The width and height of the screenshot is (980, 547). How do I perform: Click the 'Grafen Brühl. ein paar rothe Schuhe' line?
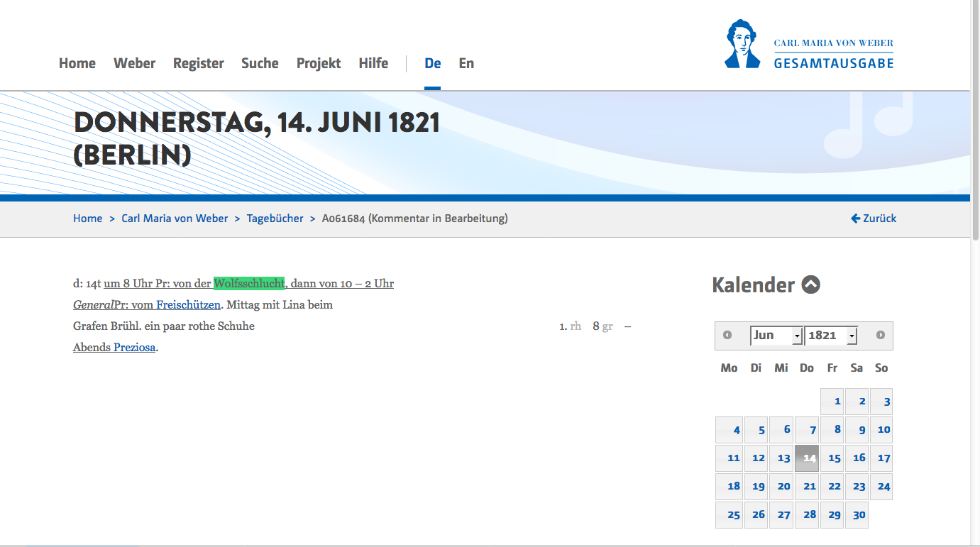pos(164,326)
